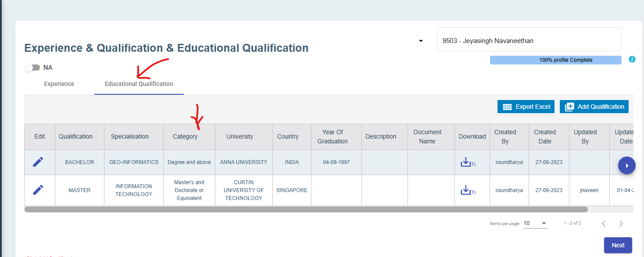
Task: Open the Items per page dropdown
Action: pos(535,223)
